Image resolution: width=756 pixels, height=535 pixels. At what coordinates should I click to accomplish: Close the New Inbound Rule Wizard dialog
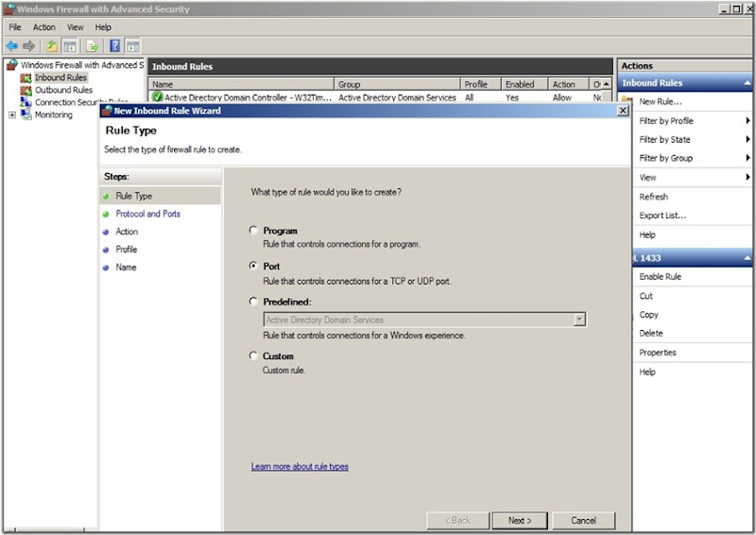623,111
